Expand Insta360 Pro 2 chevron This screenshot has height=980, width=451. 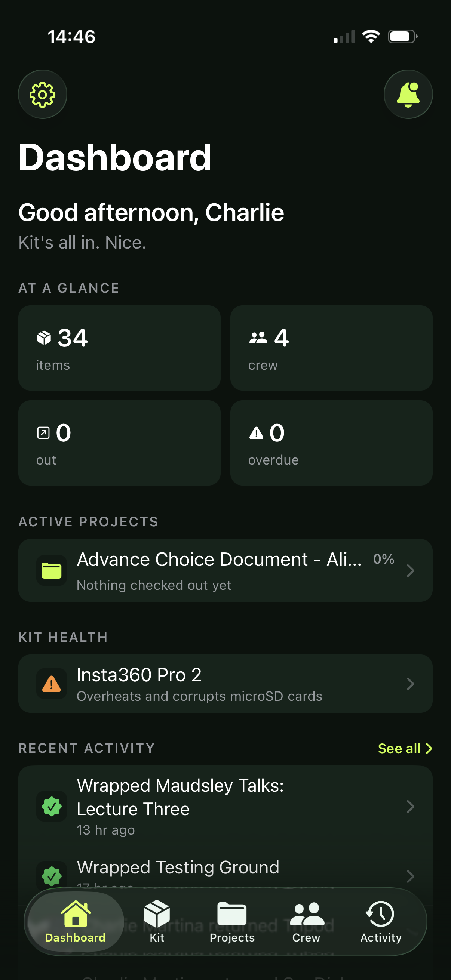click(x=410, y=684)
